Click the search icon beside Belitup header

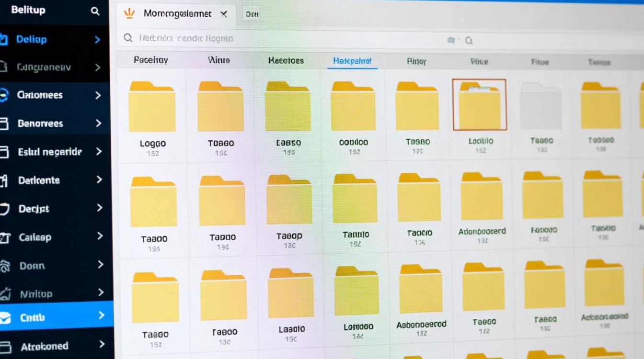(95, 11)
